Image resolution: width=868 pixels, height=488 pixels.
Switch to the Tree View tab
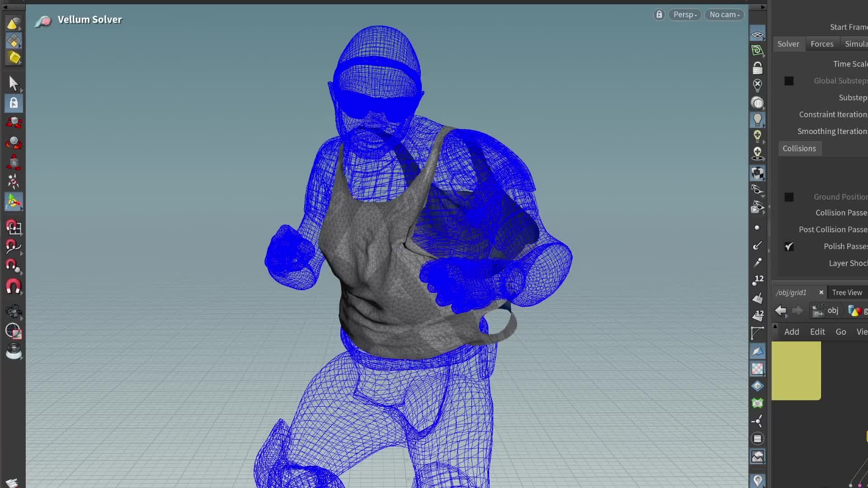tap(847, 292)
